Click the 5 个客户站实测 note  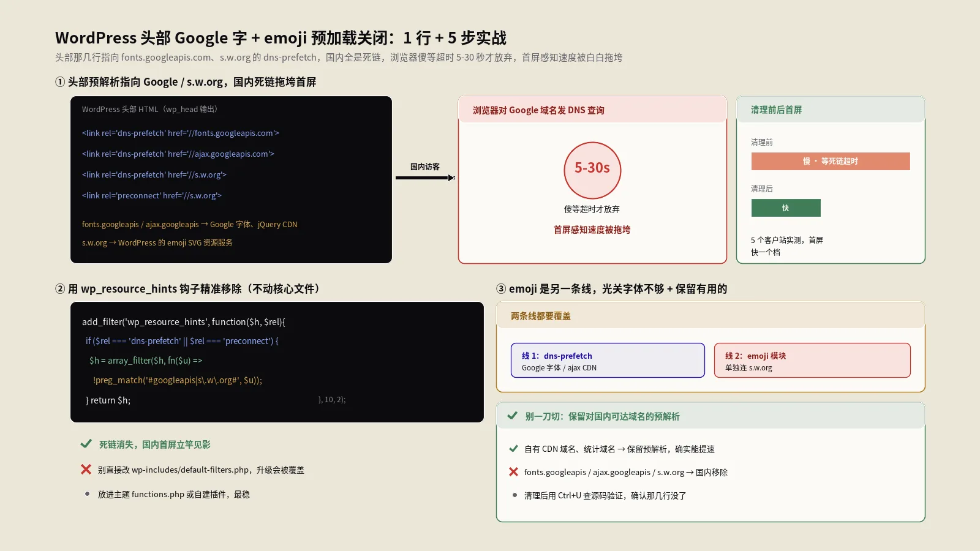(787, 246)
